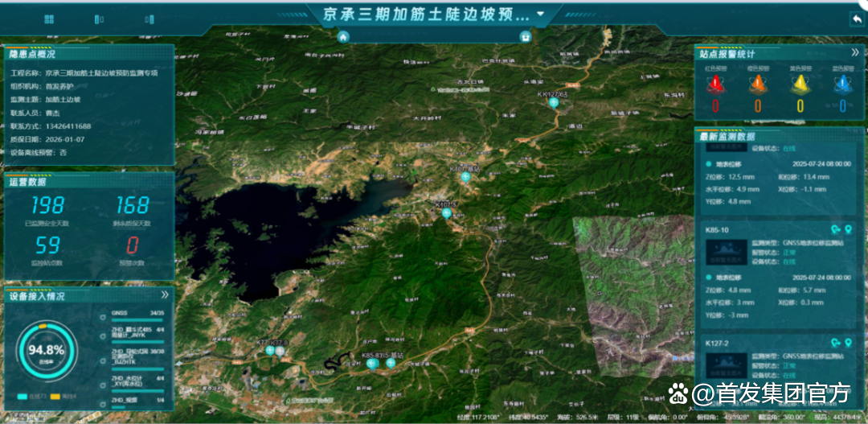Click the K127.63 map marker
This screenshot has height=424, width=868.
(553, 103)
